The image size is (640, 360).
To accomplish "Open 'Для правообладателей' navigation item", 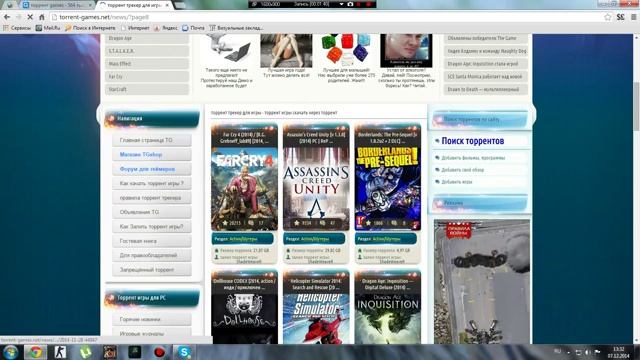I will point(151,255).
